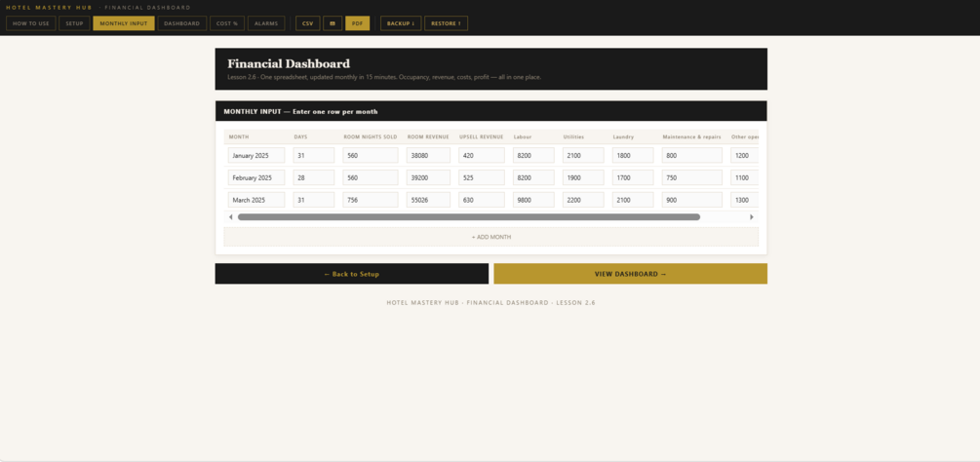
Task: Edit Utilities value 1900
Action: (x=583, y=178)
